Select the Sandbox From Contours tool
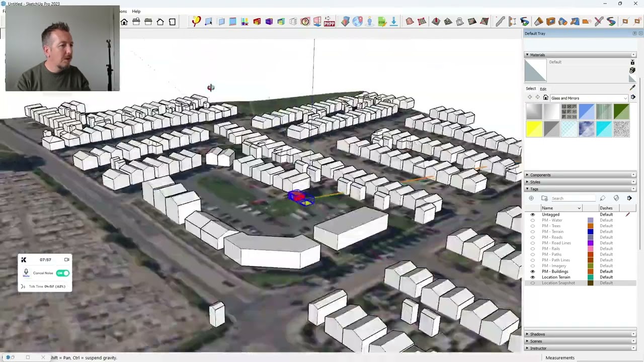 point(410,22)
